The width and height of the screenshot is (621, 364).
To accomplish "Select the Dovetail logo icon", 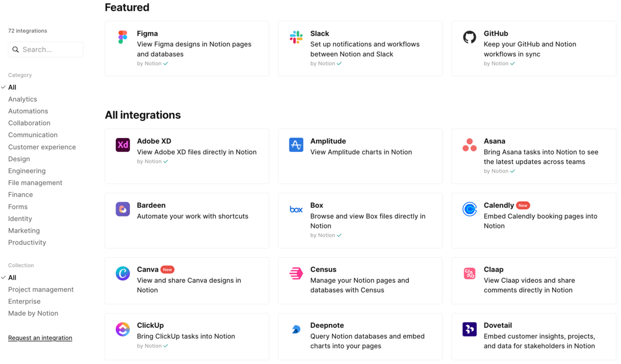I will [469, 329].
